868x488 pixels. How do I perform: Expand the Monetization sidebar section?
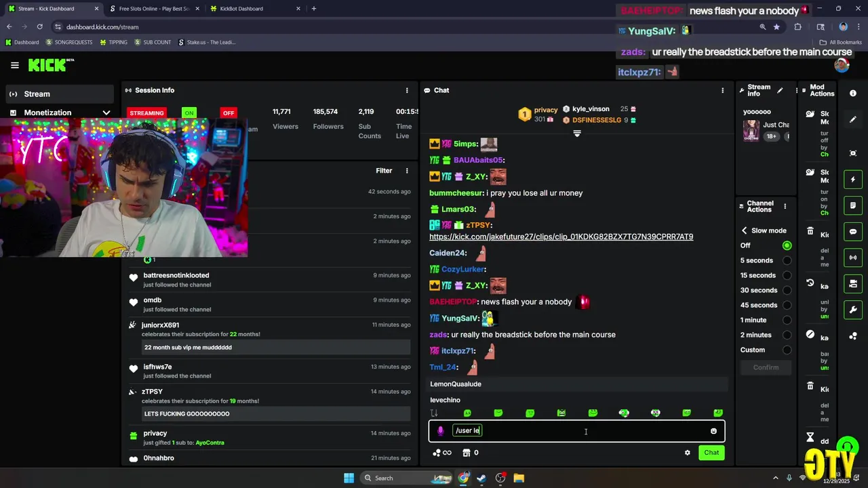(x=106, y=113)
